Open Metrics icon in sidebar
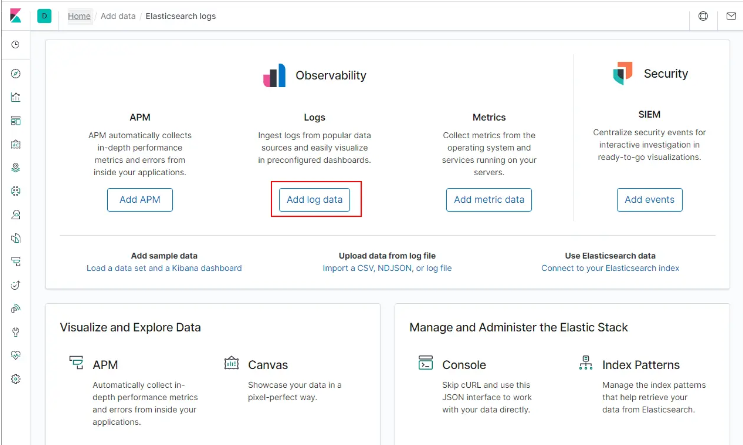Image resolution: width=743 pixels, height=445 pixels. coord(16,215)
